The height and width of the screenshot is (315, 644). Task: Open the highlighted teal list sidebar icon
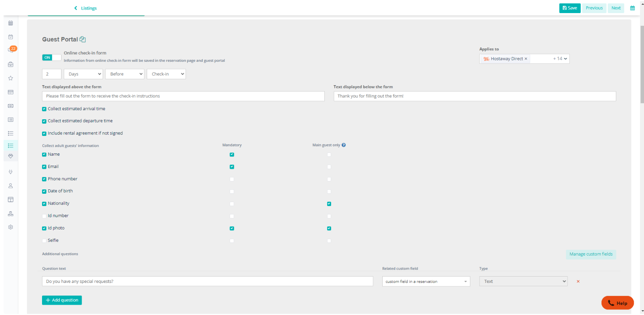click(x=11, y=145)
